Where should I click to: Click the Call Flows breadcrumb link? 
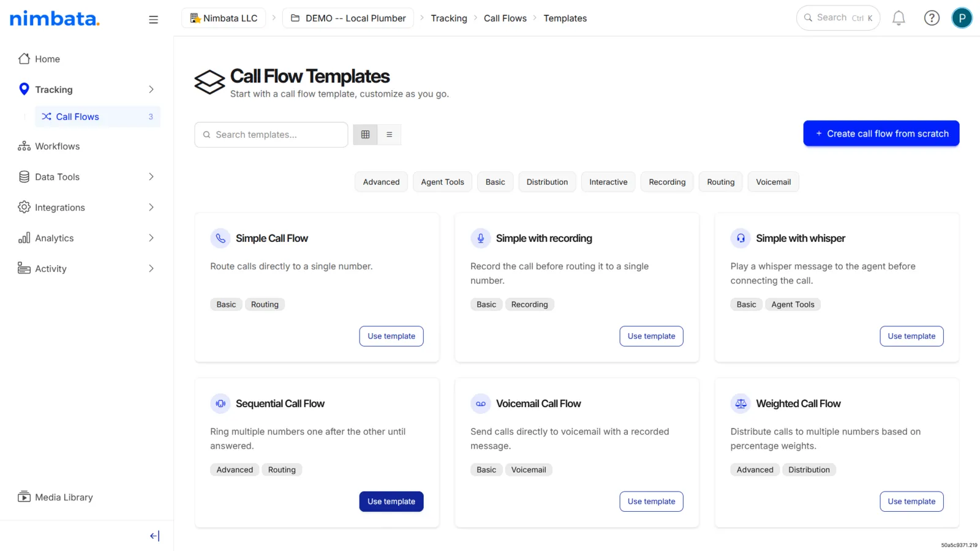pyautogui.click(x=505, y=18)
